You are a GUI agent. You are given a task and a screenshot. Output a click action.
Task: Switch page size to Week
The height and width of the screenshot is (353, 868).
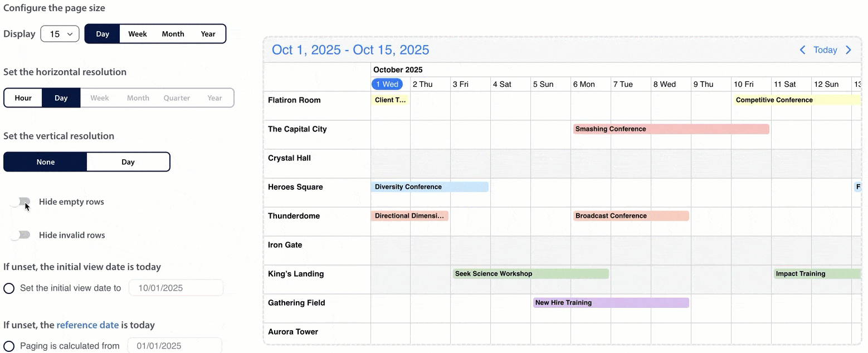point(138,34)
